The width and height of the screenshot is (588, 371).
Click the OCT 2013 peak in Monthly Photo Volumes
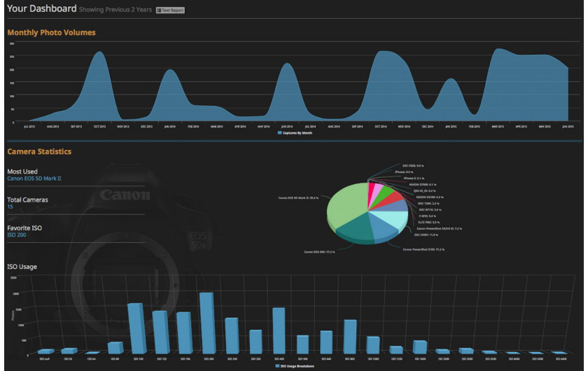pyautogui.click(x=99, y=53)
